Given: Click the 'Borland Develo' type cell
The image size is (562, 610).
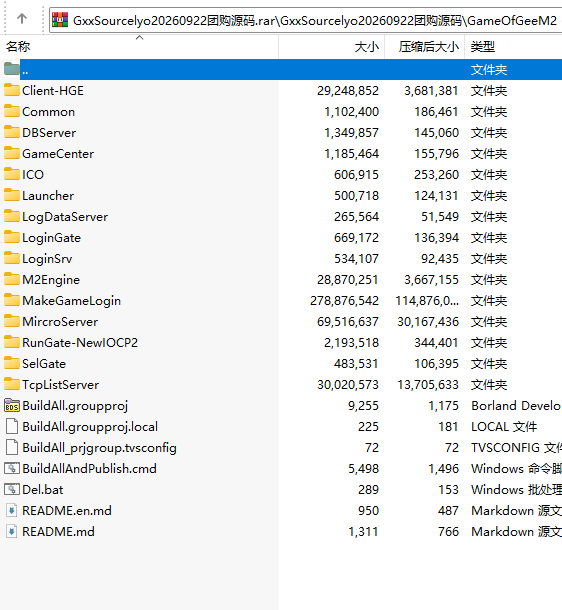Looking at the screenshot, I should pyautogui.click(x=516, y=406).
